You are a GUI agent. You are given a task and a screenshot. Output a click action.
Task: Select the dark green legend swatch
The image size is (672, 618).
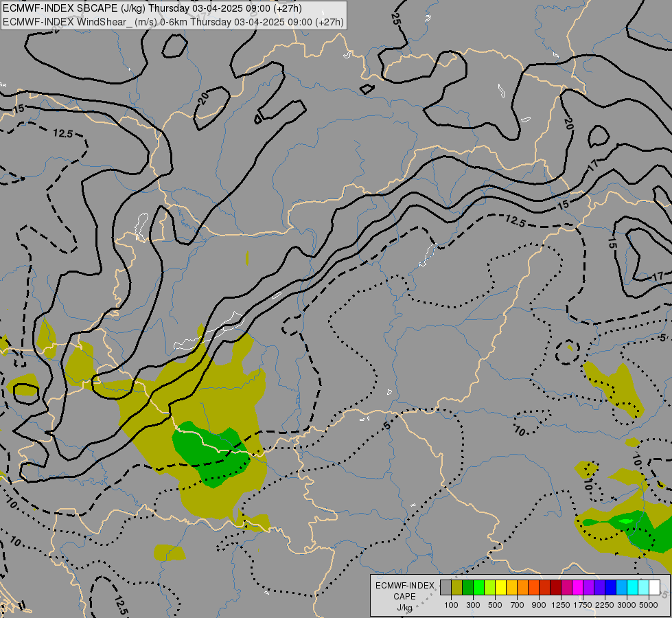[467, 587]
